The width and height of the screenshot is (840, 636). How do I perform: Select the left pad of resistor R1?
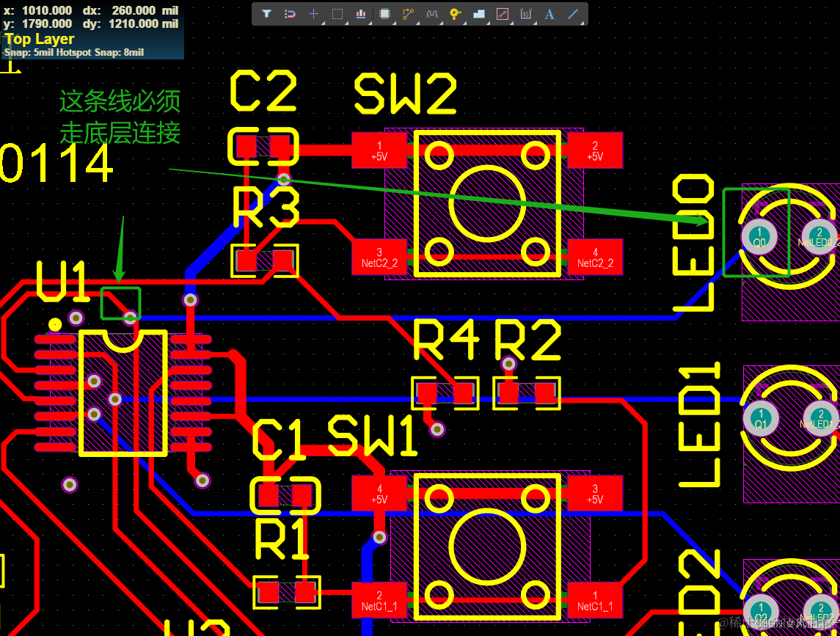point(268,593)
